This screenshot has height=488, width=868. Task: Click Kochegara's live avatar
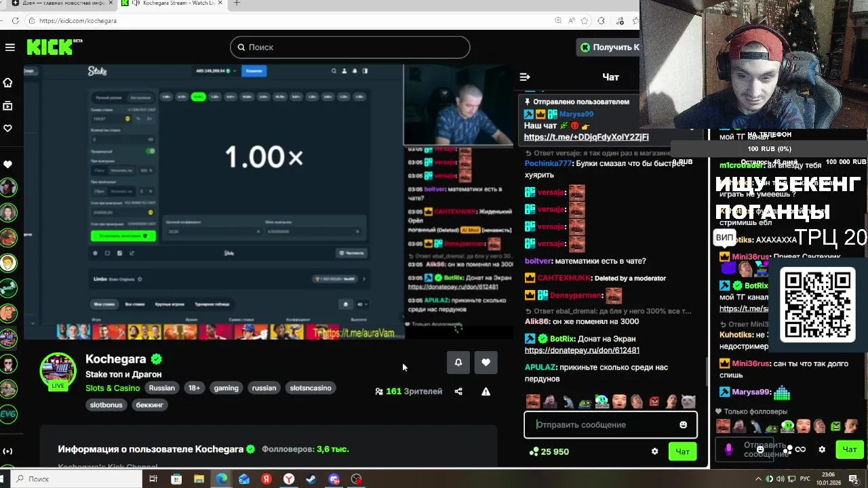point(58,371)
